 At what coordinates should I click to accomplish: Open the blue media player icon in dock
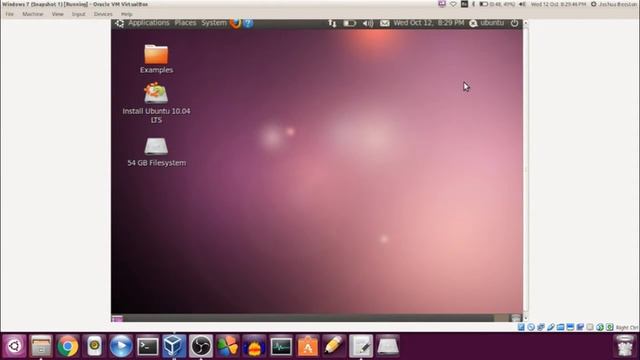(x=121, y=346)
